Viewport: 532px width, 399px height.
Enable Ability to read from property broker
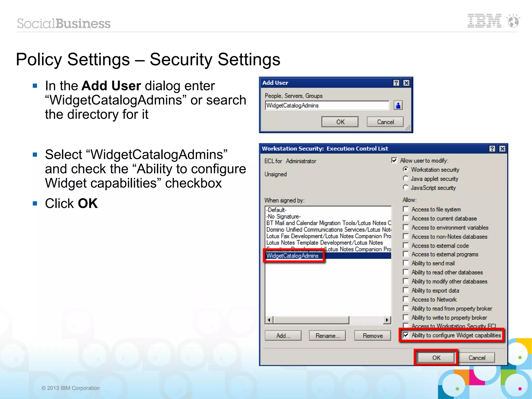pyautogui.click(x=406, y=308)
